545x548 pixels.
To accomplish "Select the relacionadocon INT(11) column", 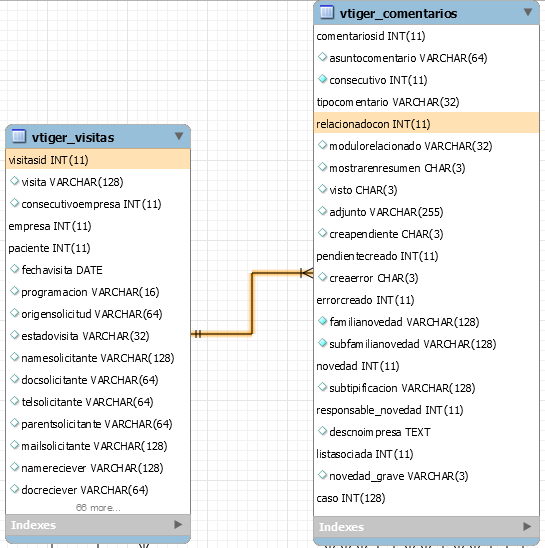I will coord(426,124).
